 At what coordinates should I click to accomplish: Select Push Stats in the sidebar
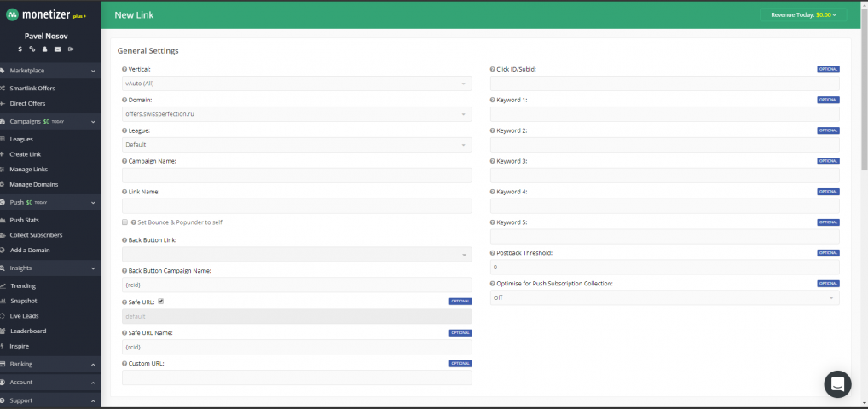point(24,220)
